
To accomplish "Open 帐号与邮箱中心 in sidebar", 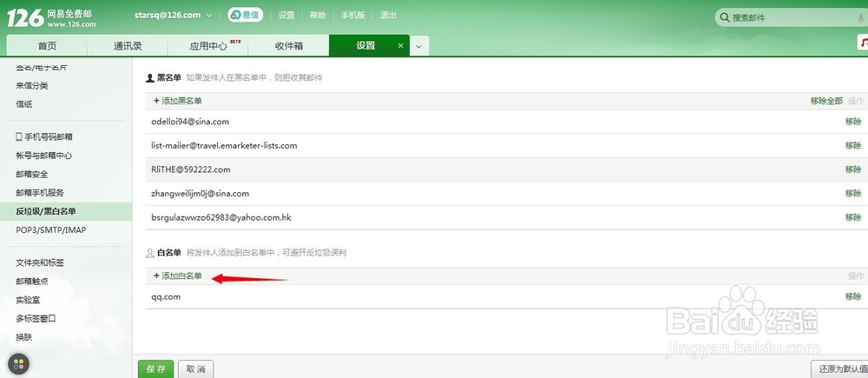I will 44,156.
